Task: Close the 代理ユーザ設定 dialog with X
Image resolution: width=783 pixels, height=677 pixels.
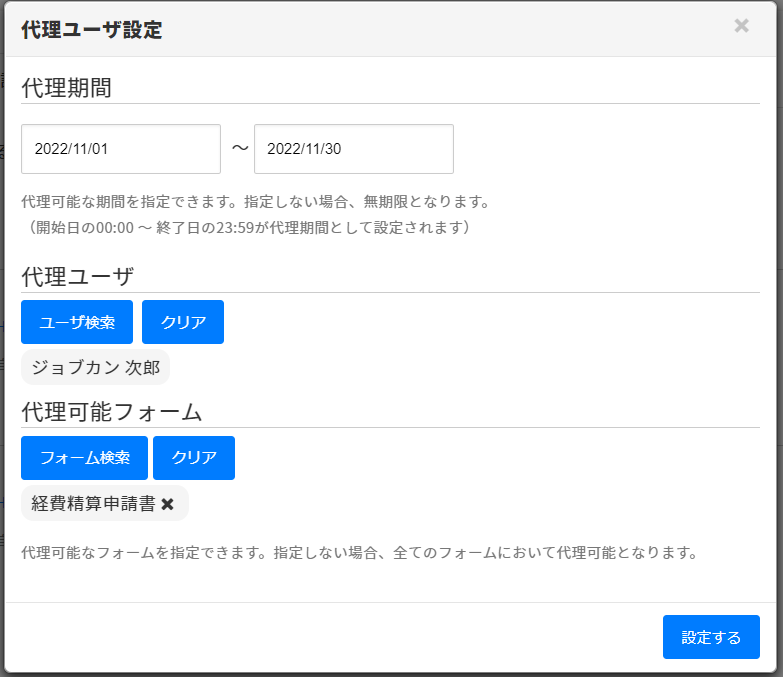Action: pos(741,26)
